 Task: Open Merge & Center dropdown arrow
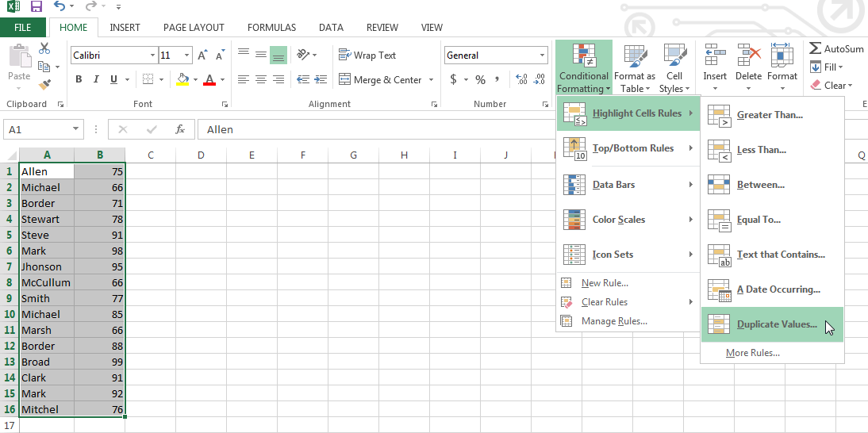pos(432,79)
